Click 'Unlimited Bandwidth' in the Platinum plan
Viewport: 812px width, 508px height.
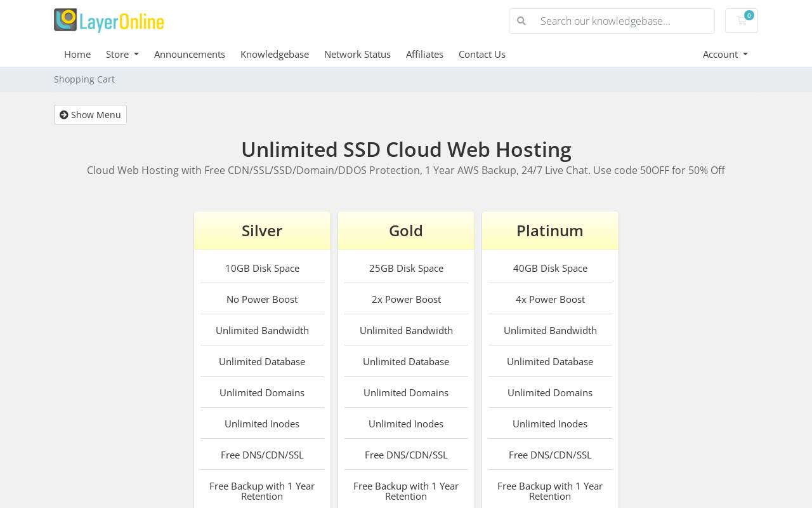(x=550, y=330)
